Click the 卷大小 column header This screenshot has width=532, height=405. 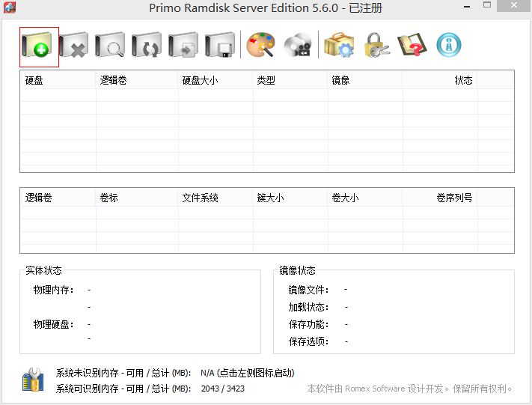[365, 198]
